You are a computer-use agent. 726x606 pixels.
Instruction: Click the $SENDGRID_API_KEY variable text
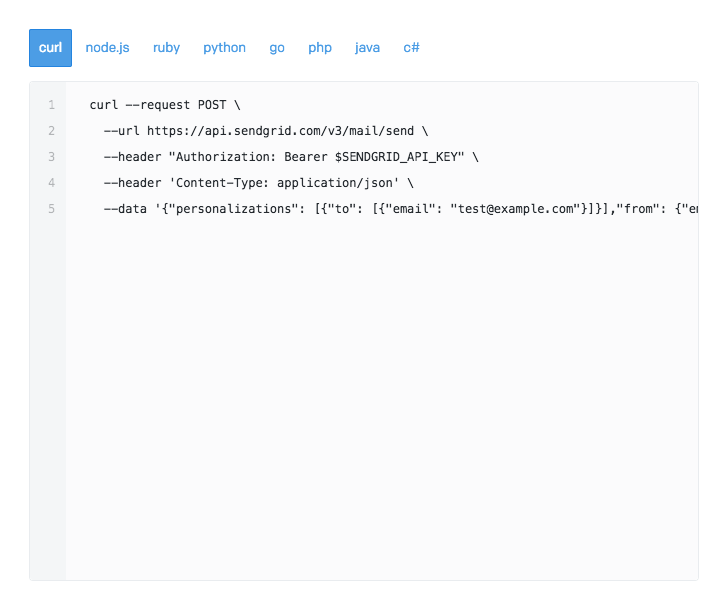click(400, 157)
